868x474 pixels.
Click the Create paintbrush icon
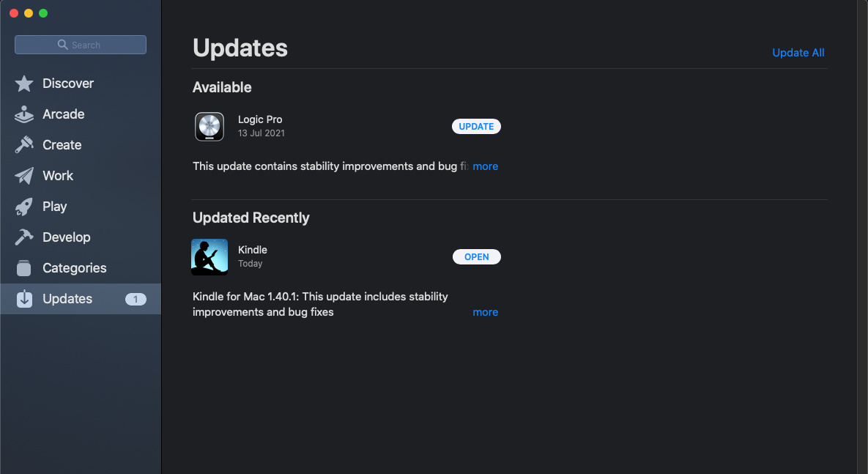tap(23, 144)
